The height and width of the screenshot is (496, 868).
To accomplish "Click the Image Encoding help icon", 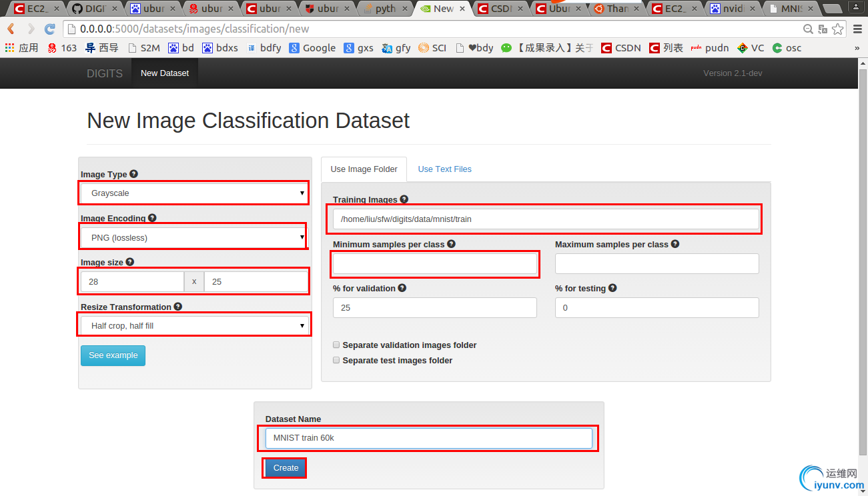I will (x=152, y=218).
